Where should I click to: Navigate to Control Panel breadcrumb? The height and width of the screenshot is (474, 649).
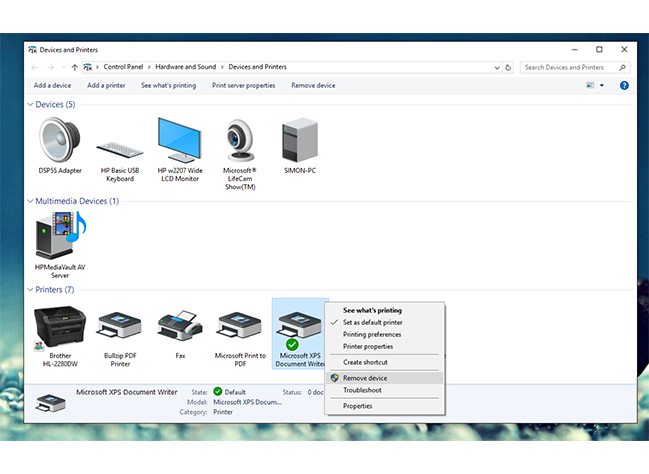123,67
